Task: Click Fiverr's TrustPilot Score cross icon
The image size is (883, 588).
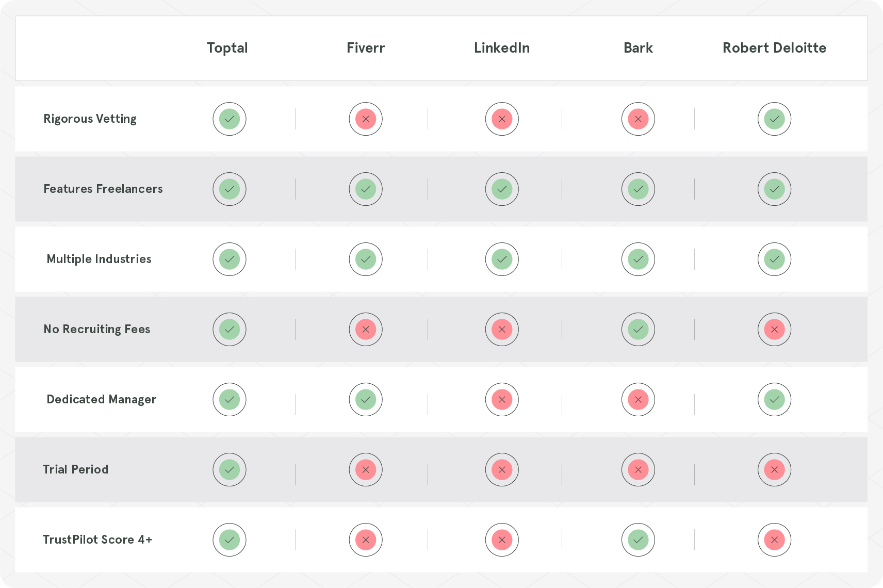Action: click(x=366, y=540)
